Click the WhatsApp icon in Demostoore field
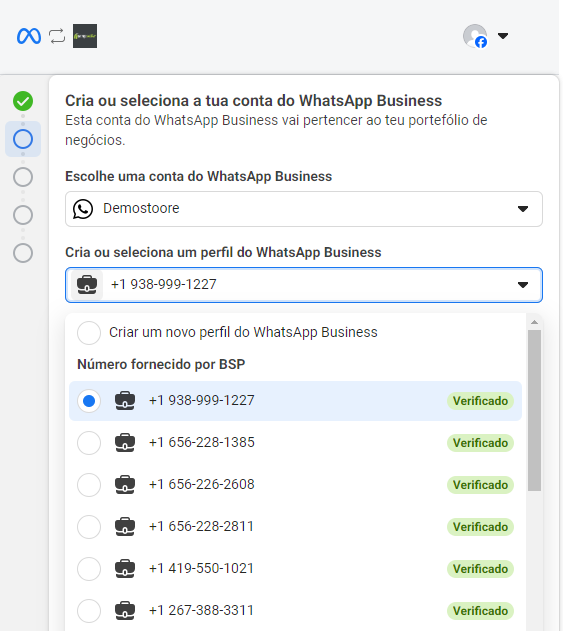The image size is (563, 631). pos(83,209)
